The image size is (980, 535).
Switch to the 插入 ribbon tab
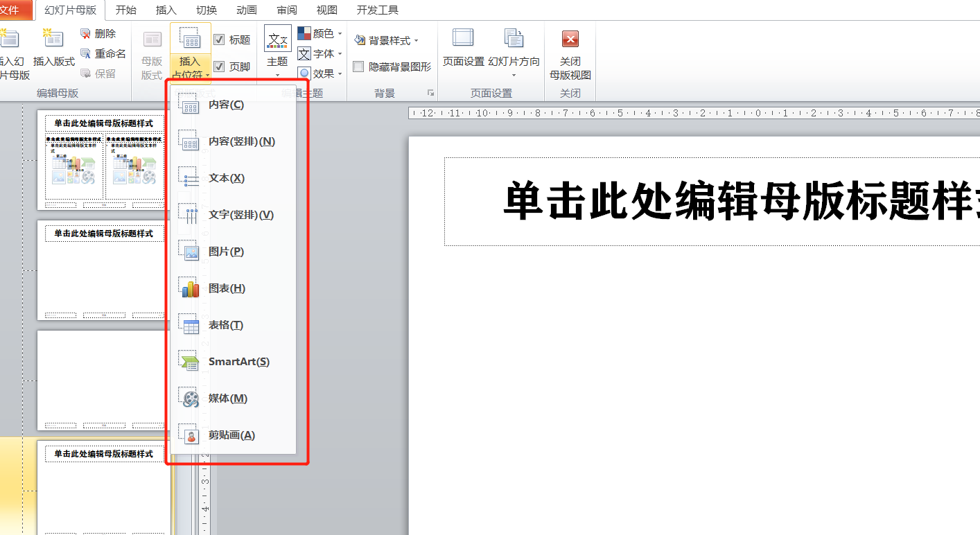click(166, 10)
